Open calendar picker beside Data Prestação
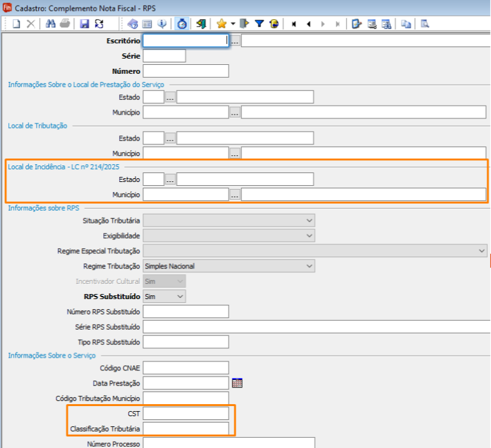 238,382
